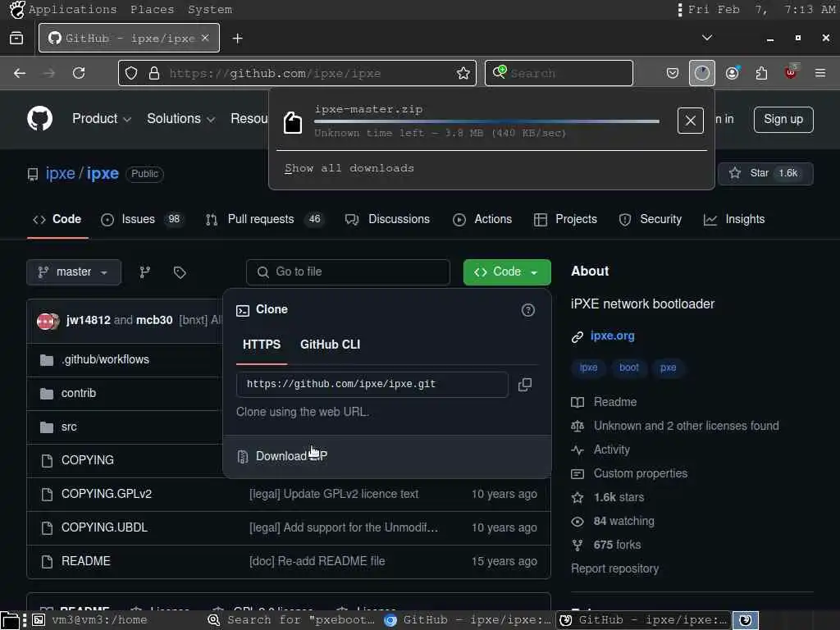Star the ipxe repository
Image resolution: width=840 pixels, height=630 pixels.
point(765,173)
